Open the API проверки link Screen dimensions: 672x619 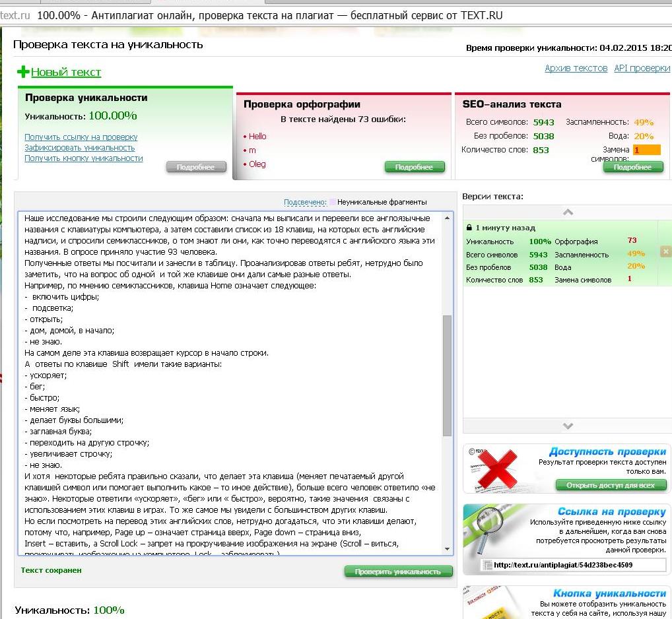coord(642,68)
